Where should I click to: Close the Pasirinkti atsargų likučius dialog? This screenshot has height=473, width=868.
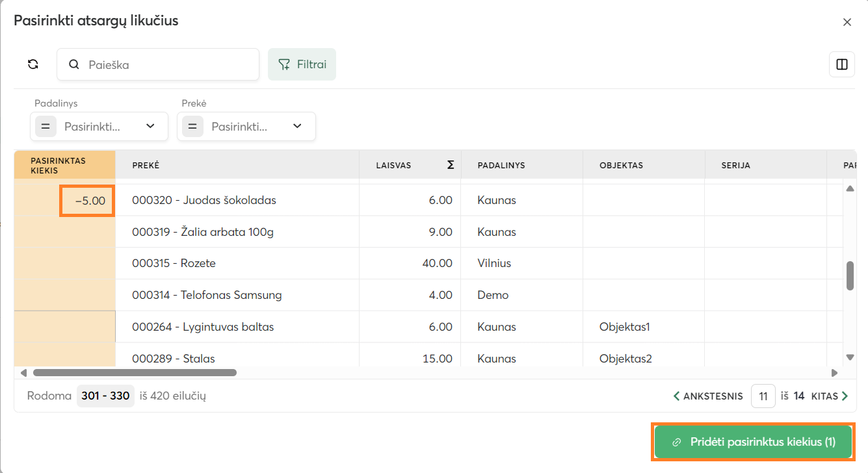point(847,22)
